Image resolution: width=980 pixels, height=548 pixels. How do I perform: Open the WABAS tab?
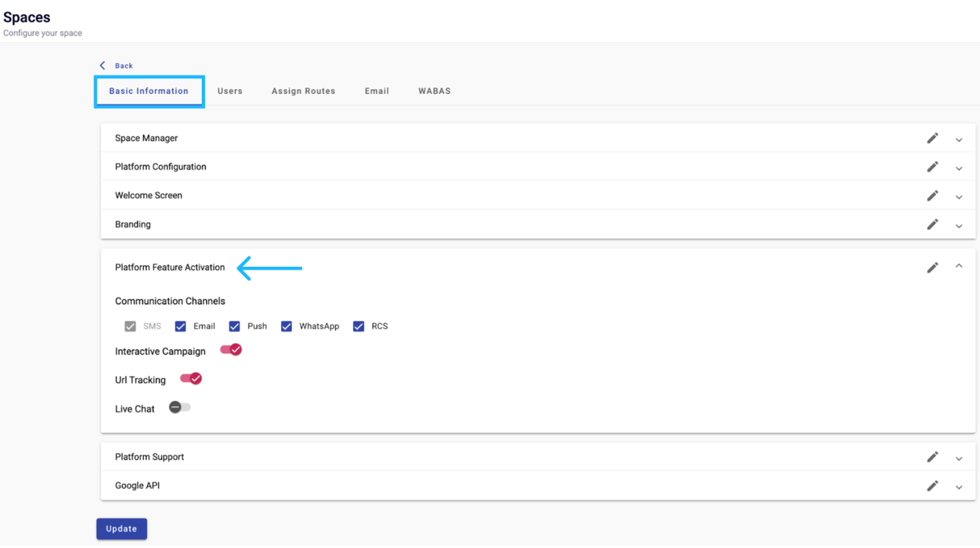coord(434,91)
